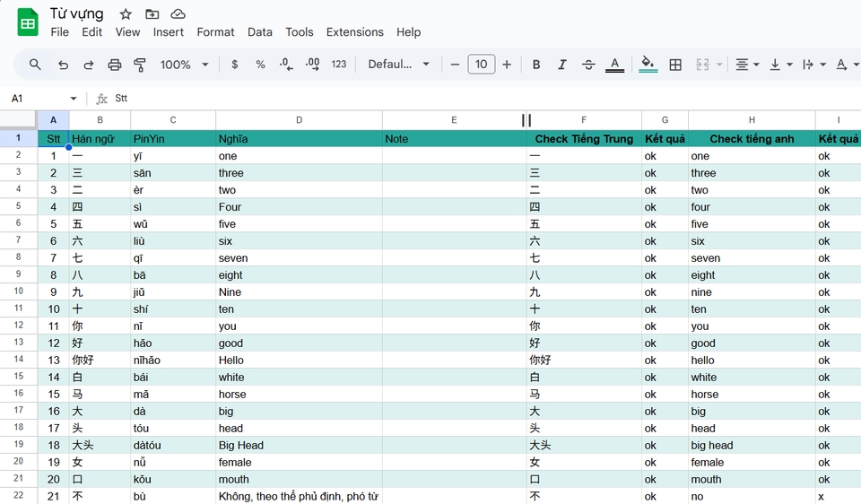Toggle italic text style

tap(562, 65)
